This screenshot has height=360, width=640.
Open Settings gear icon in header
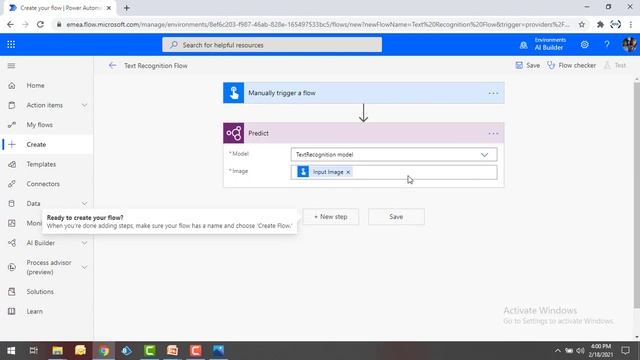pyautogui.click(x=584, y=44)
